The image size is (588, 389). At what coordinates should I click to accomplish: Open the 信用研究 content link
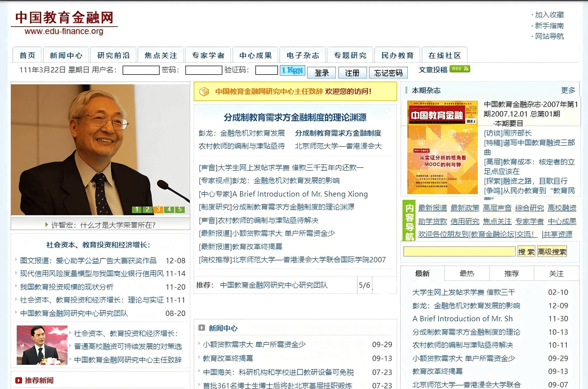point(465,221)
